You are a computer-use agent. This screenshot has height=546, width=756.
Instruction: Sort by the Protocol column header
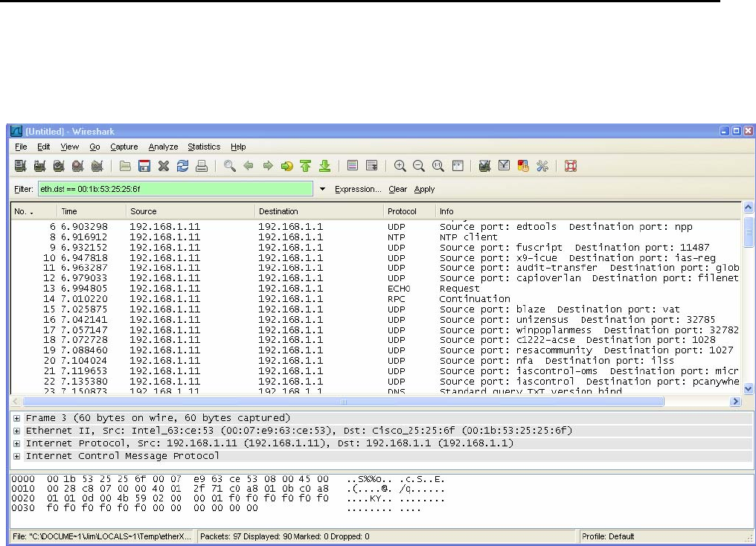pyautogui.click(x=409, y=211)
